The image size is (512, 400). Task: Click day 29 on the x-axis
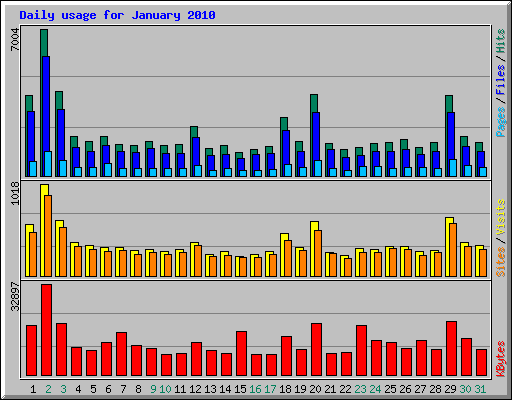click(x=450, y=389)
